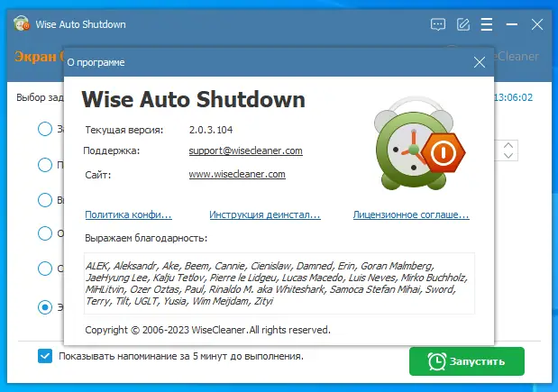
Task: Click the selected sixth task radio button
Action: click(x=45, y=307)
